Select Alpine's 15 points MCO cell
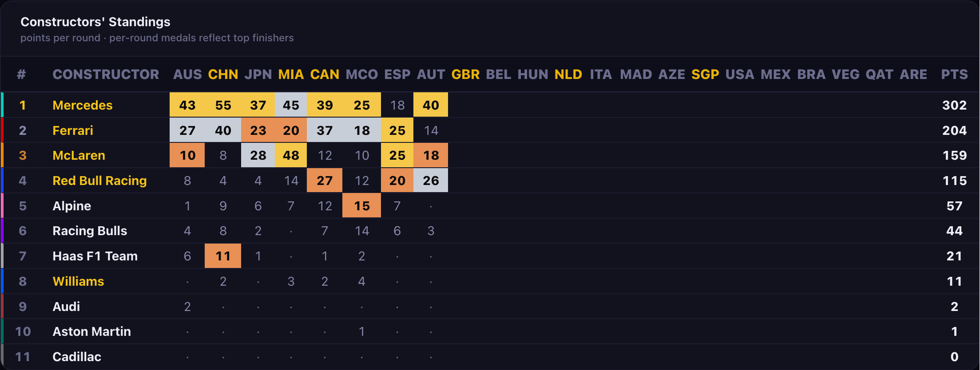The height and width of the screenshot is (370, 980). [x=361, y=206]
